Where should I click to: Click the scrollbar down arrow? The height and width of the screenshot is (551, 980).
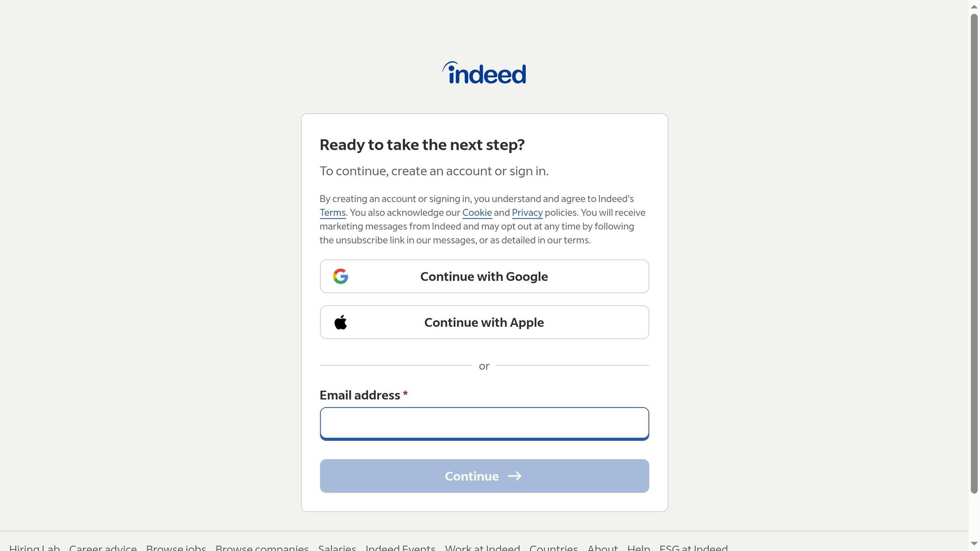tap(974, 544)
